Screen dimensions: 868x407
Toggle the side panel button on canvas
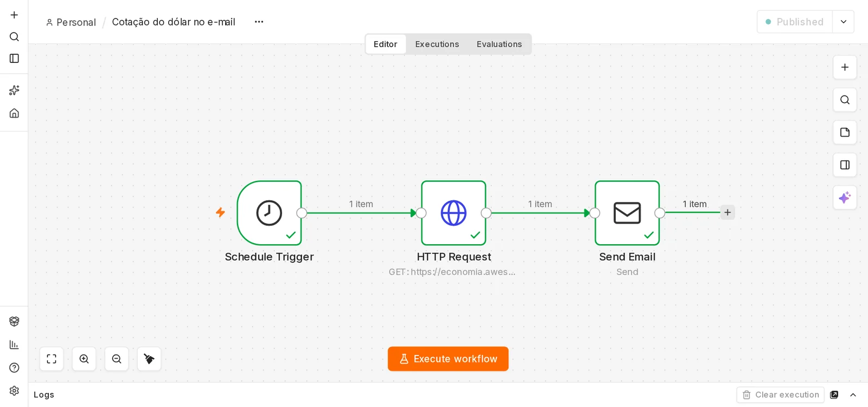[845, 165]
